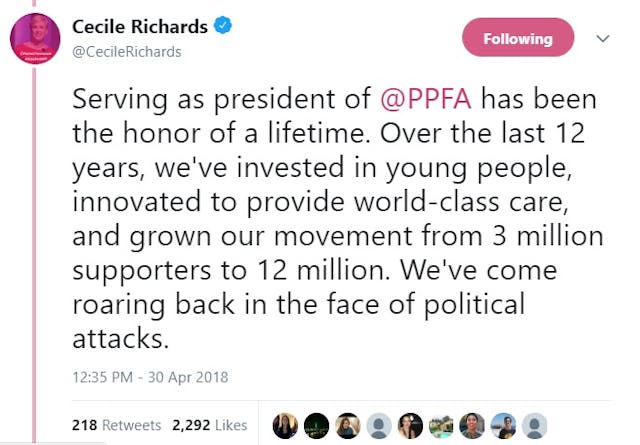Click the @CecileRichards handle
This screenshot has width=640, height=445.
pyautogui.click(x=127, y=52)
